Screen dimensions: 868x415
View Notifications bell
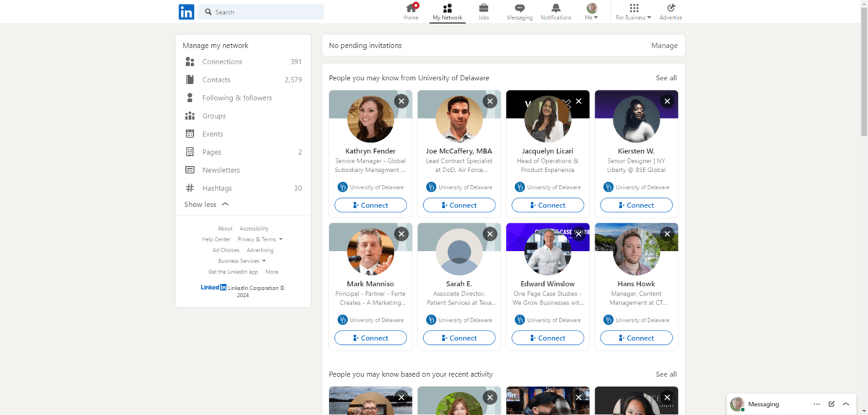[x=556, y=12]
